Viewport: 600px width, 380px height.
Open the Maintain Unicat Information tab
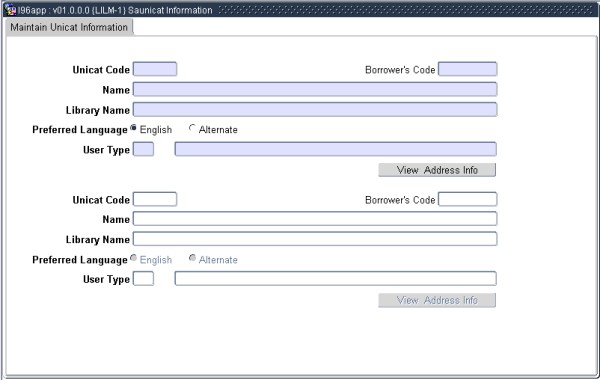pyautogui.click(x=69, y=28)
